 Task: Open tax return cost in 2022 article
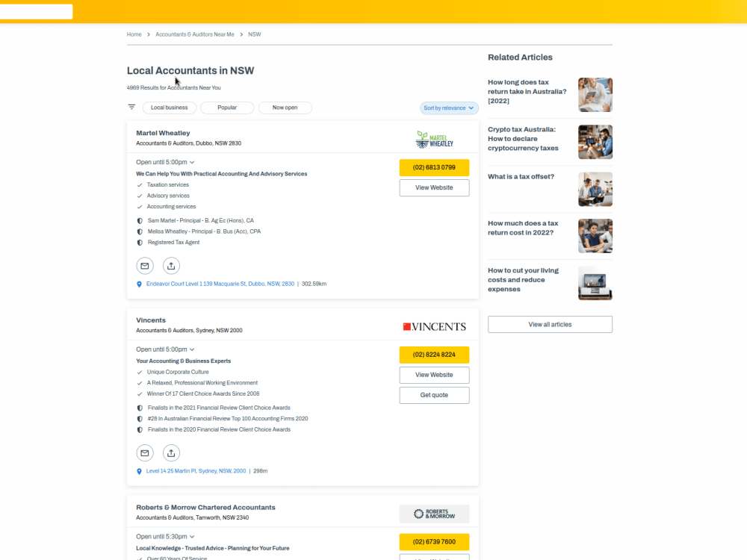tap(523, 228)
